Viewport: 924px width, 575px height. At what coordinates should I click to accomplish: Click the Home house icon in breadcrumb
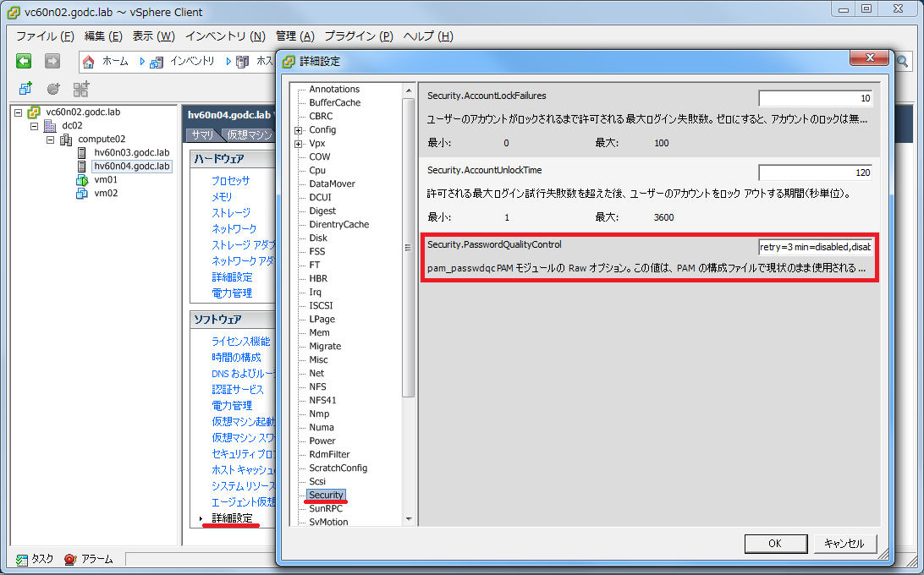pos(88,61)
